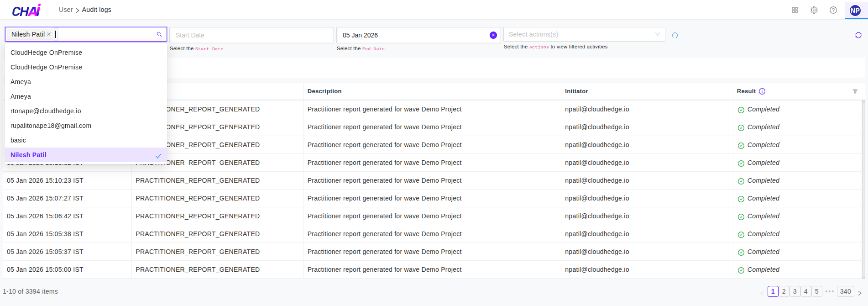Open the NP user avatar menu
This screenshot has width=868, height=306.
855,10
